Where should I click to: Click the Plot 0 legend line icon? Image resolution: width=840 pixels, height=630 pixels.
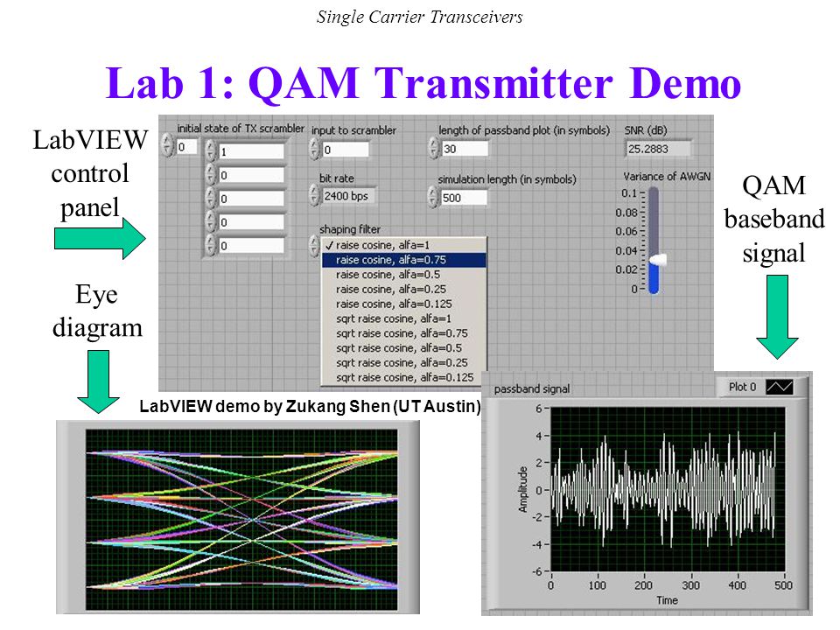point(780,387)
